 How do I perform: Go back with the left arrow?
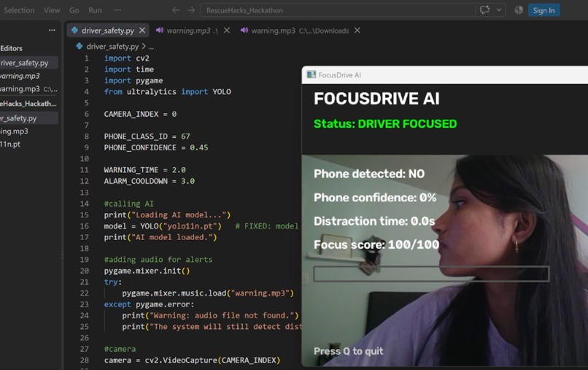(176, 10)
